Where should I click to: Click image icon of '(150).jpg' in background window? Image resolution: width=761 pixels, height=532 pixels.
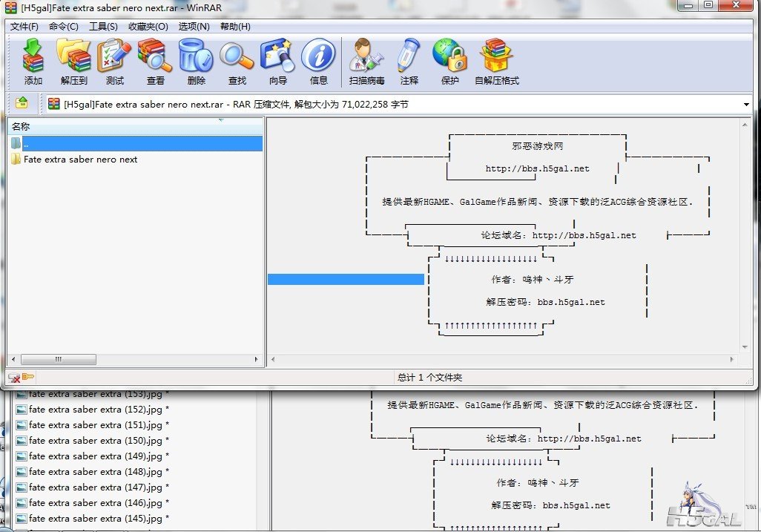[x=21, y=441]
